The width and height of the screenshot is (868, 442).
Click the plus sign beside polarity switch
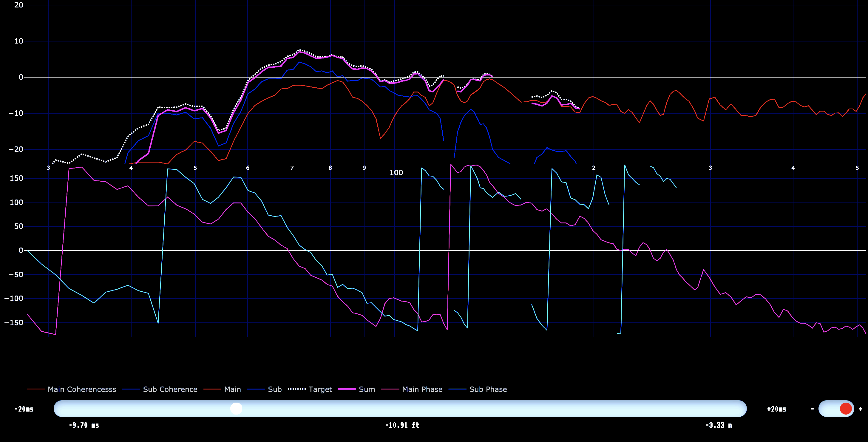tap(860, 409)
